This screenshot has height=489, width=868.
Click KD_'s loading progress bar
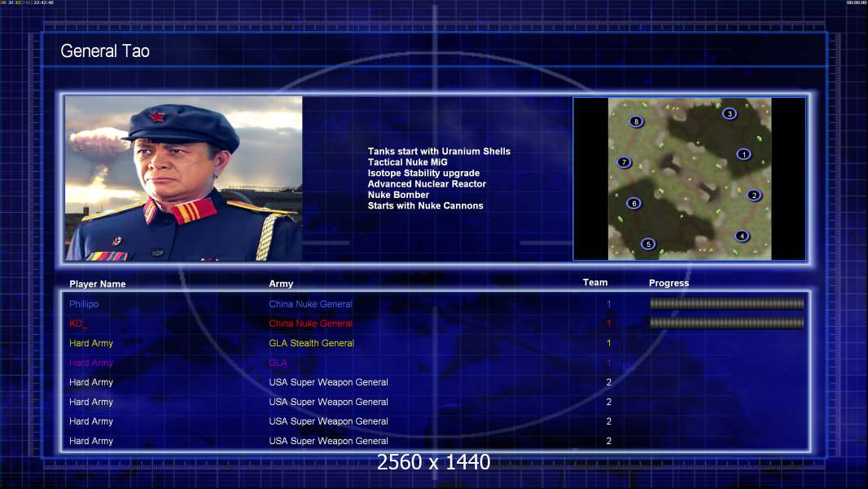pyautogui.click(x=726, y=323)
